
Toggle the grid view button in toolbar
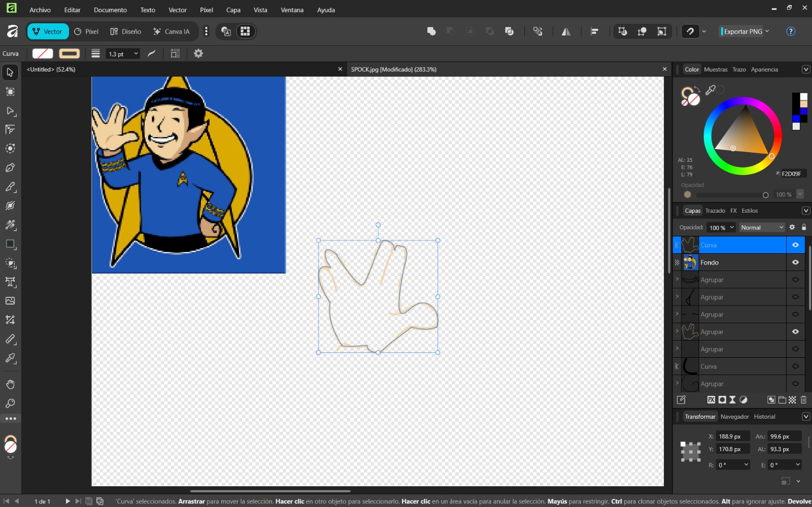tap(245, 31)
